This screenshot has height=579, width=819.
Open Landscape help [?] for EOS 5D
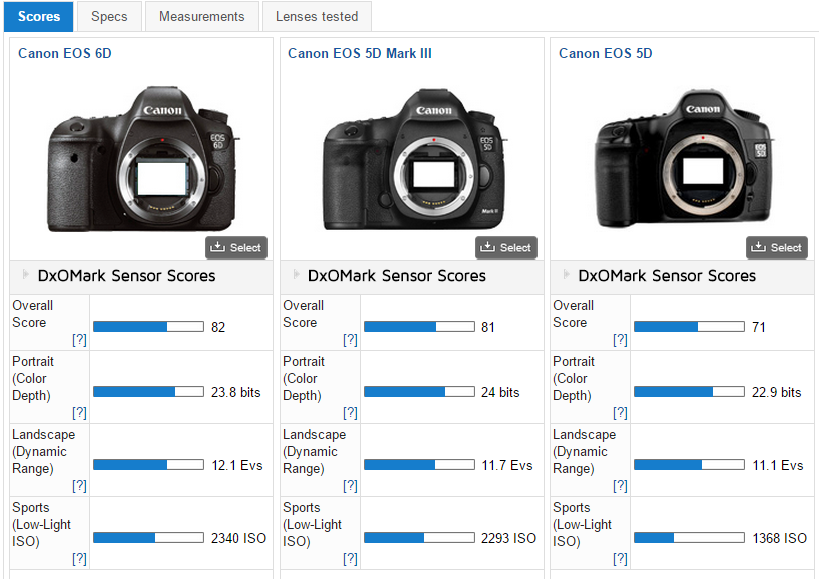click(x=621, y=486)
